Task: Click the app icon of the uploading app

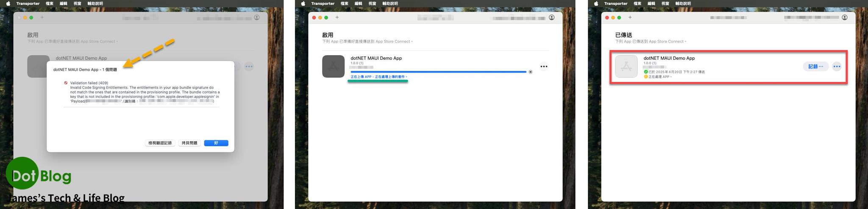Action: (333, 67)
